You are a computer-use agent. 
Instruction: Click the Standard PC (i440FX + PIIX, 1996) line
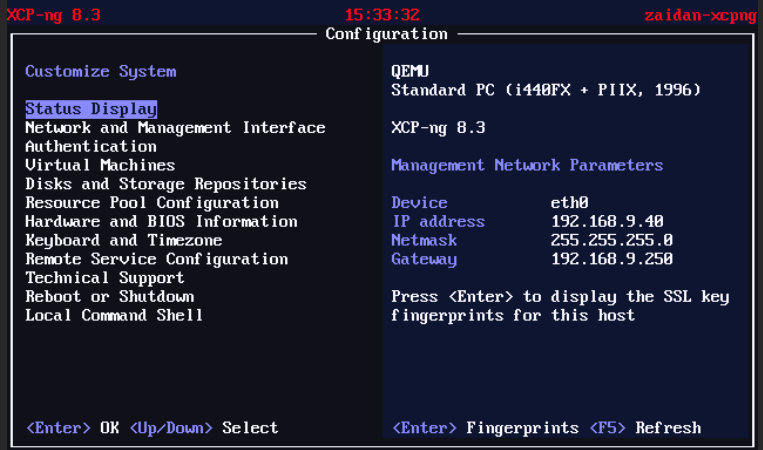tap(546, 90)
